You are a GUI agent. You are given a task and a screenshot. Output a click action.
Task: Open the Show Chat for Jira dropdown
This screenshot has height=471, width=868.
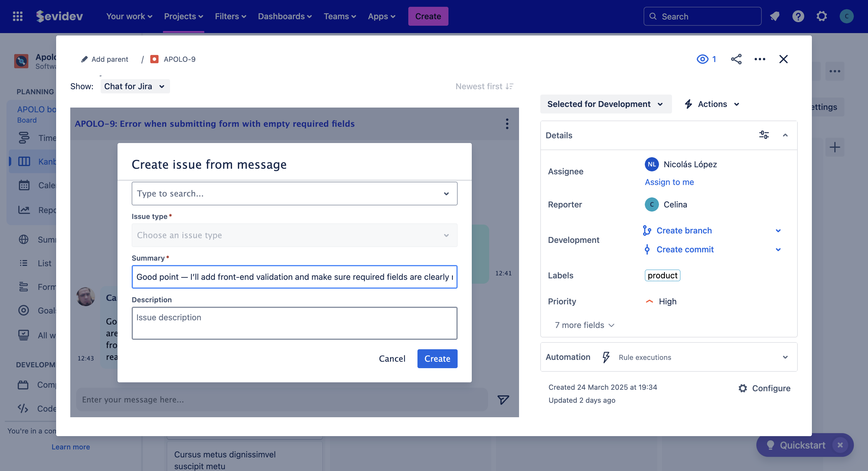pos(135,86)
